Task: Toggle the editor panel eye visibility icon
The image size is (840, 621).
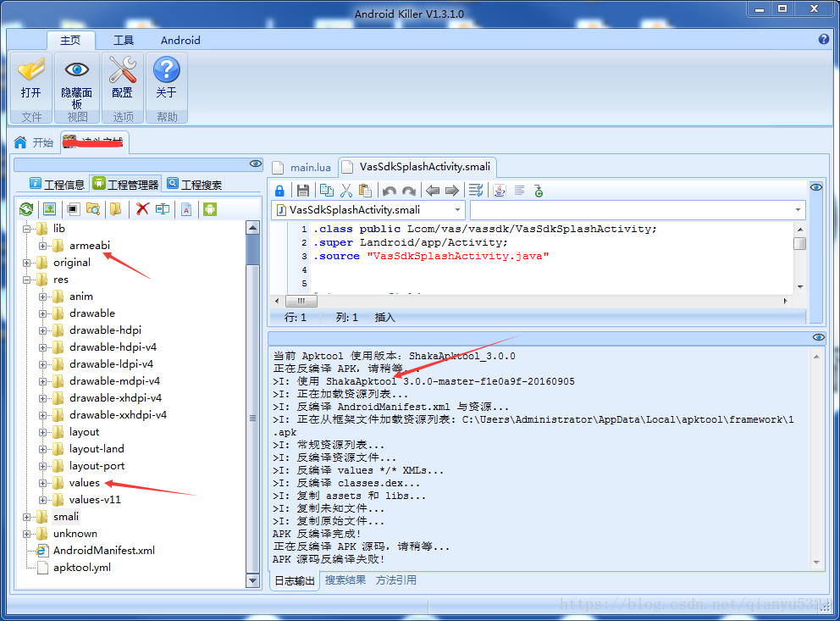Action: click(816, 187)
